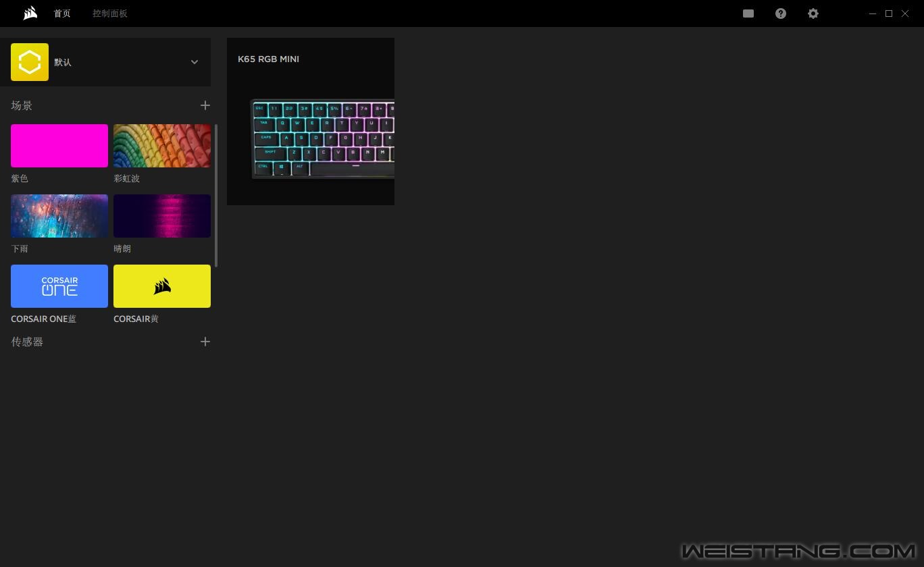Select the CORSAIR黄 yellow scene tile
Screen dimensions: 924x567
tap(162, 286)
